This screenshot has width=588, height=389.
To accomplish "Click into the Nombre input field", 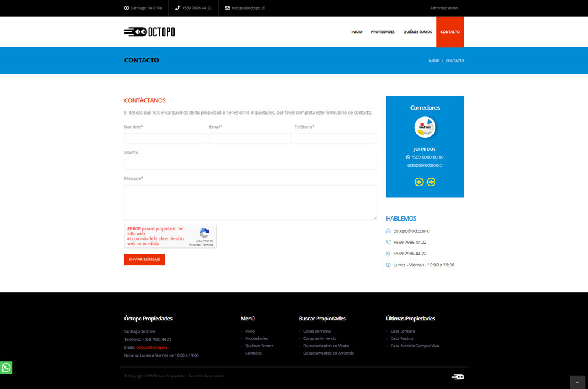I will click(165, 138).
